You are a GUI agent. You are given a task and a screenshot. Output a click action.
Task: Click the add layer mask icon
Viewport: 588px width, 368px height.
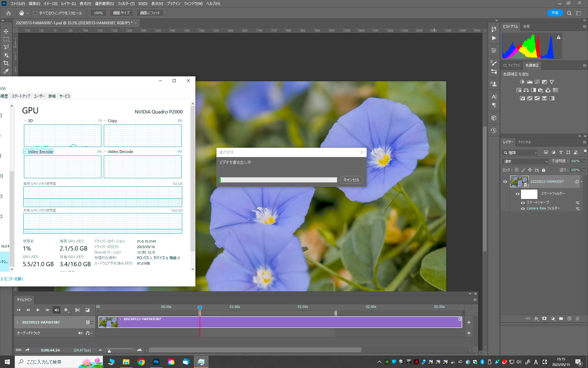(544, 319)
